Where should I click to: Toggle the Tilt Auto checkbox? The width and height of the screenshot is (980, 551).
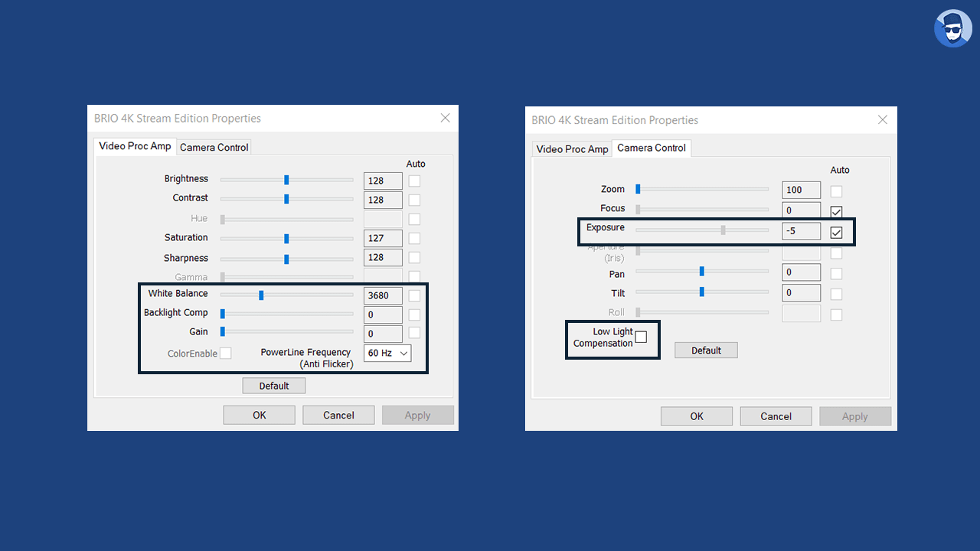[836, 294]
